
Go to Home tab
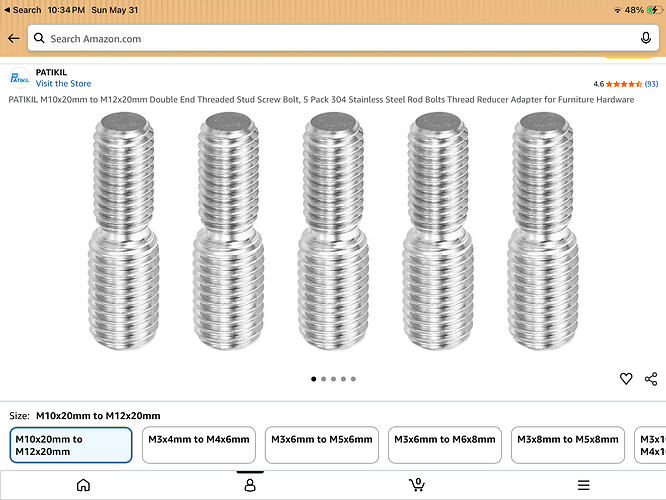click(83, 485)
